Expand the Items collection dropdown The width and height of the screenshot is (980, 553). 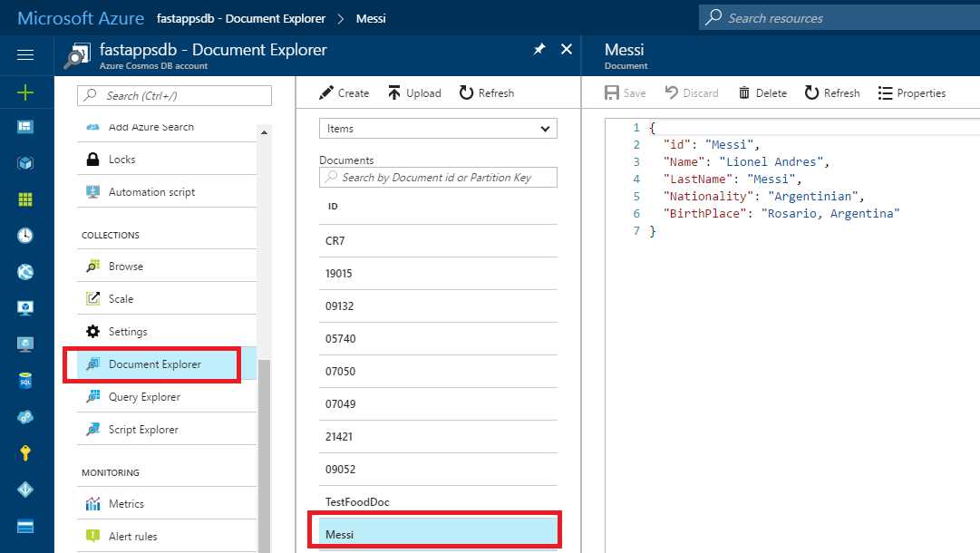pyautogui.click(x=438, y=128)
